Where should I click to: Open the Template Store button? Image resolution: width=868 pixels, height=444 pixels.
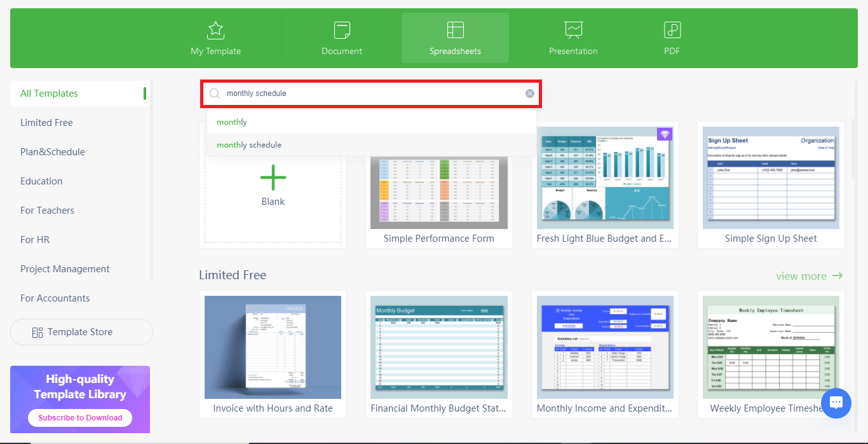point(81,332)
